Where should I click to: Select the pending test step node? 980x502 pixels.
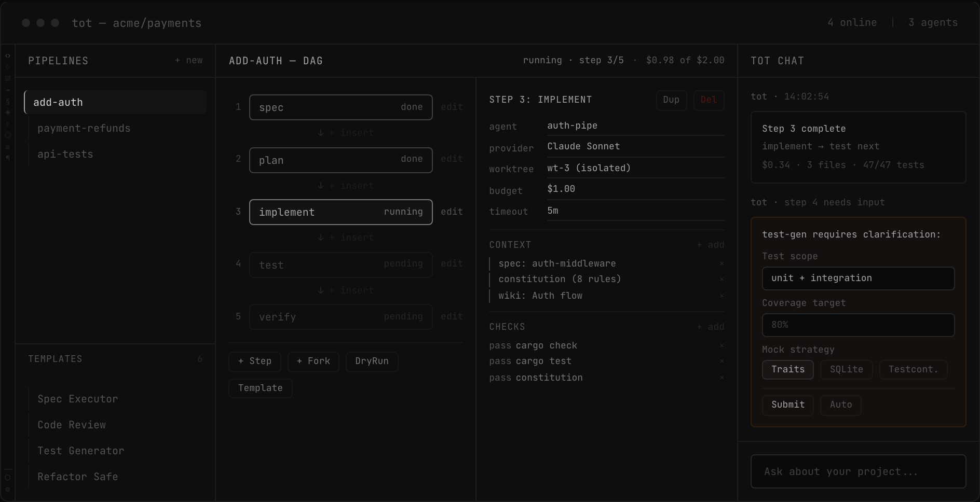[341, 265]
